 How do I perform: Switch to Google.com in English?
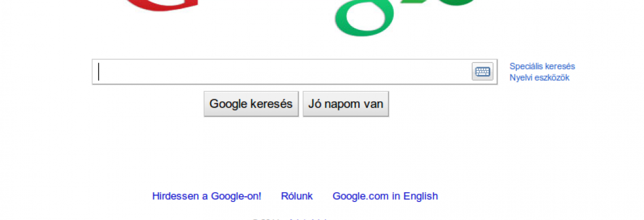coord(385,196)
